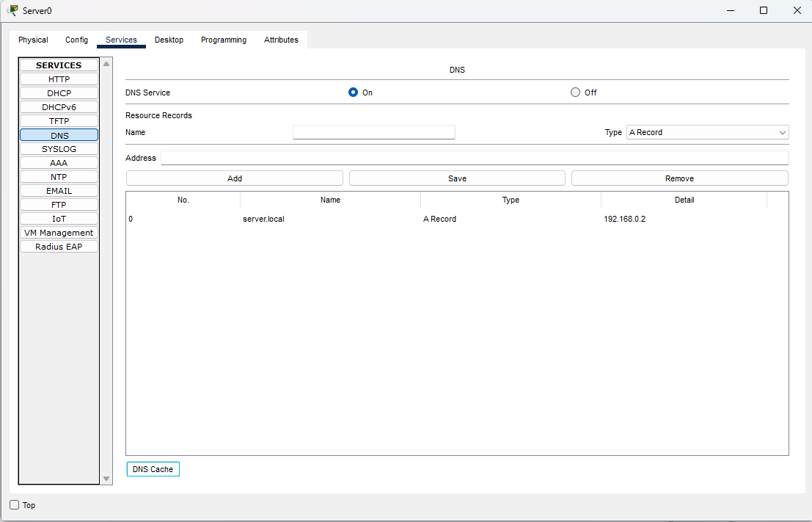Click inside the Name input field
This screenshot has height=522, width=812.
pos(373,131)
